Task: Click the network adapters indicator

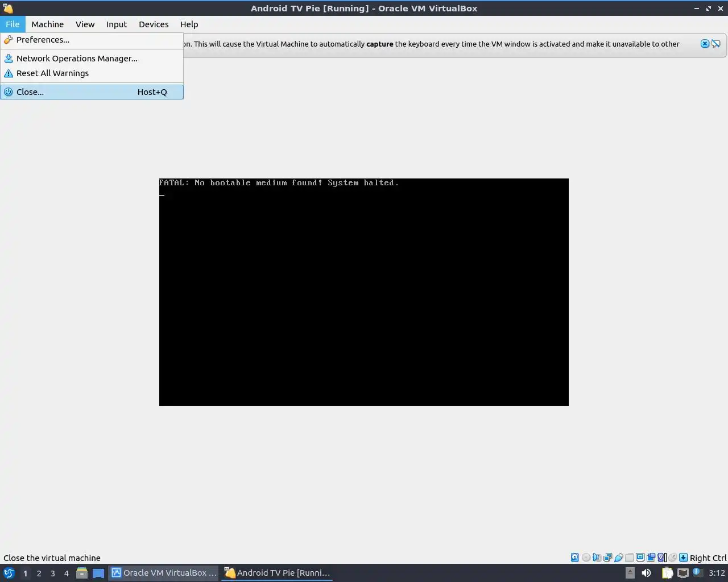Action: [x=607, y=558]
